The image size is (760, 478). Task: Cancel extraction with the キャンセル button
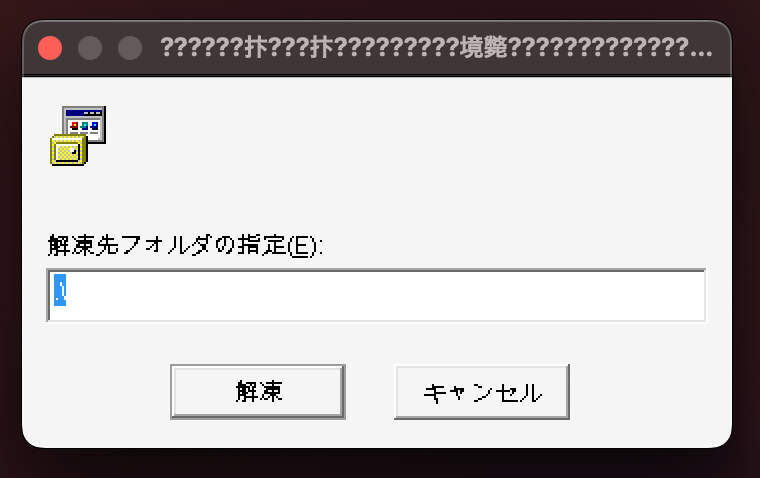(482, 392)
